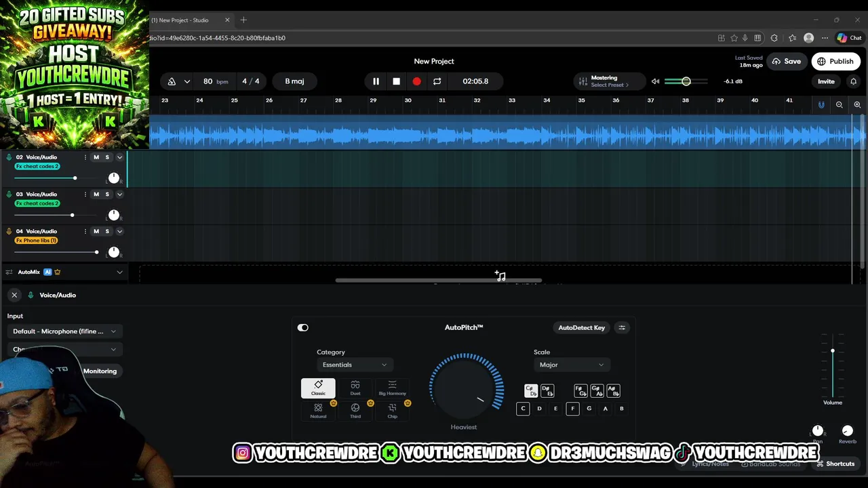This screenshot has width=868, height=488.
Task: Open Fx Phone libs (1) on track 04
Action: click(x=36, y=241)
